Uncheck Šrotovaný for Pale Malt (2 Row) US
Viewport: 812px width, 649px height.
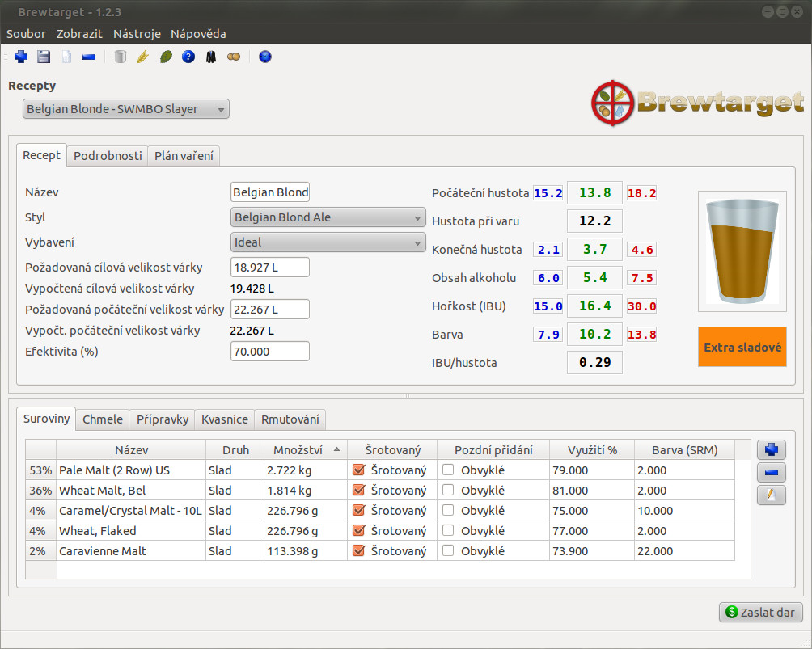(x=358, y=470)
